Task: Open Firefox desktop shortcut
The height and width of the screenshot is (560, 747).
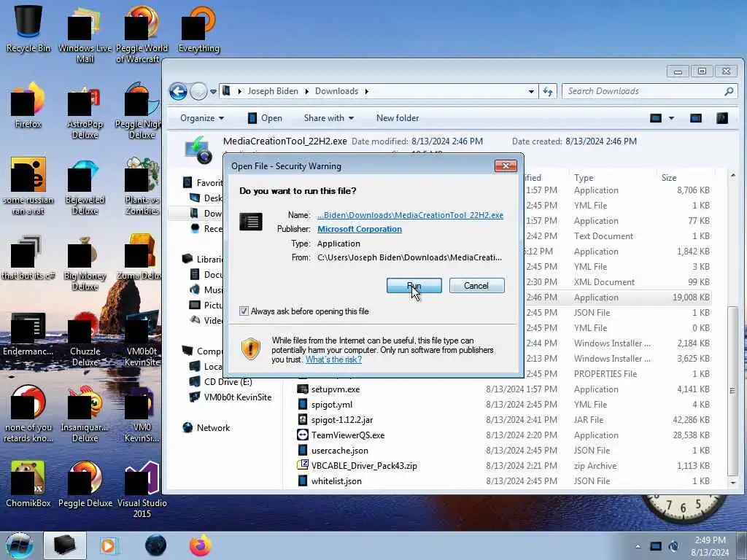Action: 28,106
